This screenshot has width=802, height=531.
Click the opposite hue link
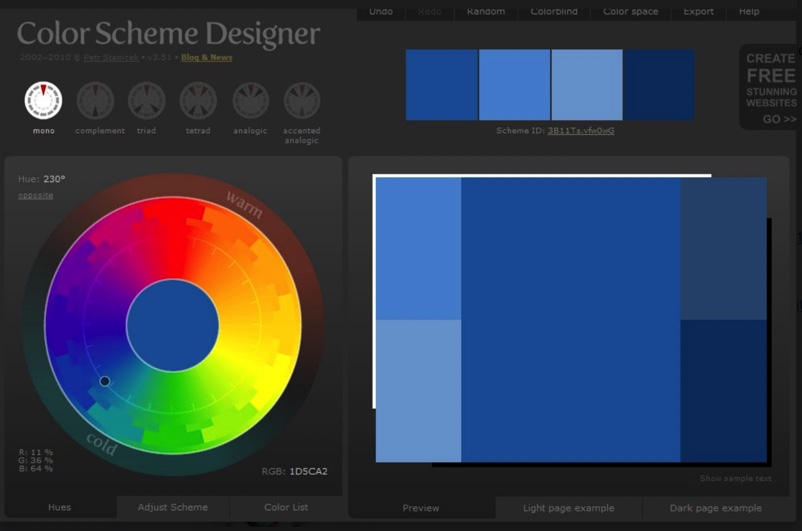click(35, 195)
